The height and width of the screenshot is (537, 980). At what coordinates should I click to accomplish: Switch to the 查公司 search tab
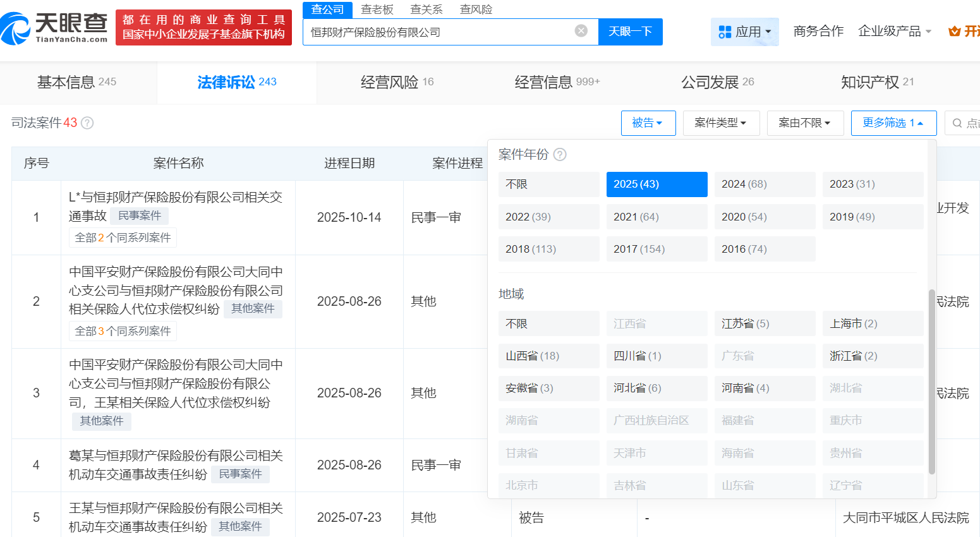328,9
